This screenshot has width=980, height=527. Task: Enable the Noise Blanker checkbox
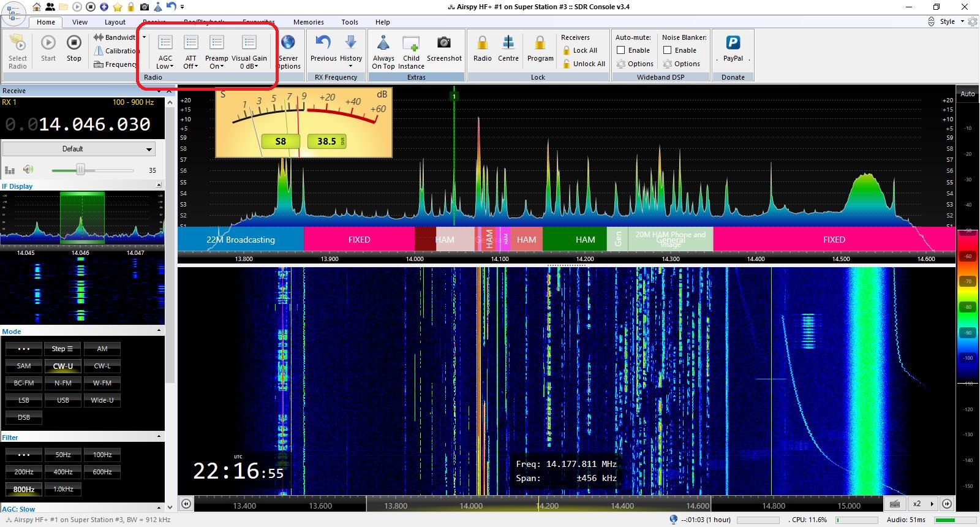coord(668,50)
